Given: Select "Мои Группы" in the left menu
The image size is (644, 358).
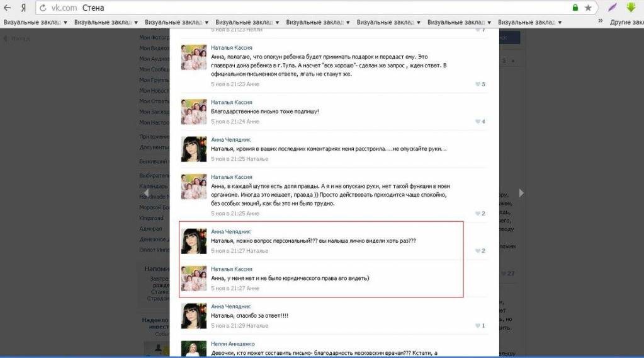Looking at the screenshot, I should [x=153, y=80].
